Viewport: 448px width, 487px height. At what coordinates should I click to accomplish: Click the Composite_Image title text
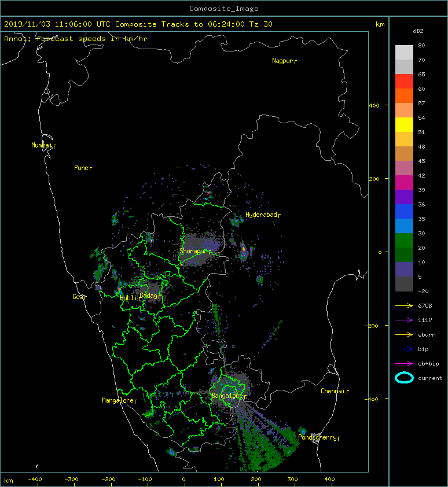[x=224, y=9]
